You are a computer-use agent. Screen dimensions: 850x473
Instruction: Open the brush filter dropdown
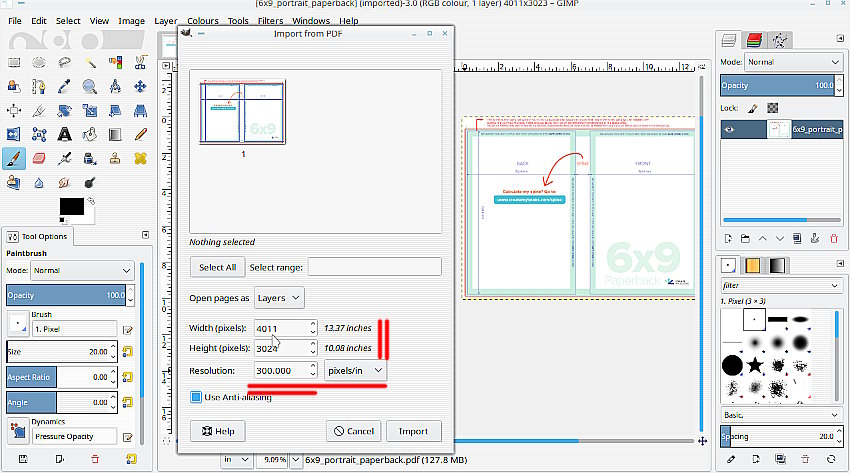click(781, 285)
